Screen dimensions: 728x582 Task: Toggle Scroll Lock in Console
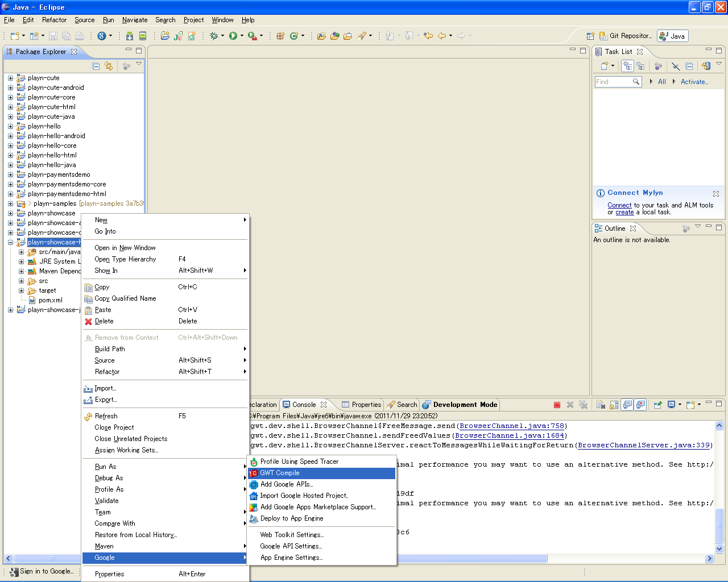pos(614,405)
